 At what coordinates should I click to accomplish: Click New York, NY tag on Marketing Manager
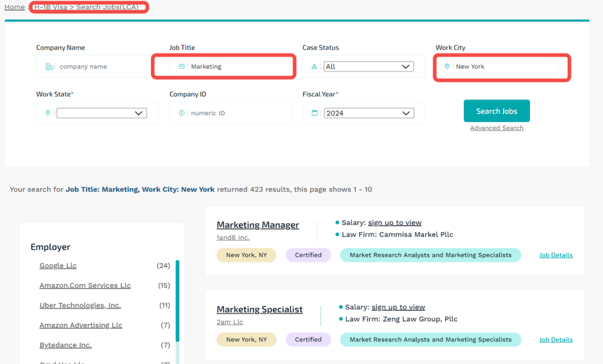(247, 255)
